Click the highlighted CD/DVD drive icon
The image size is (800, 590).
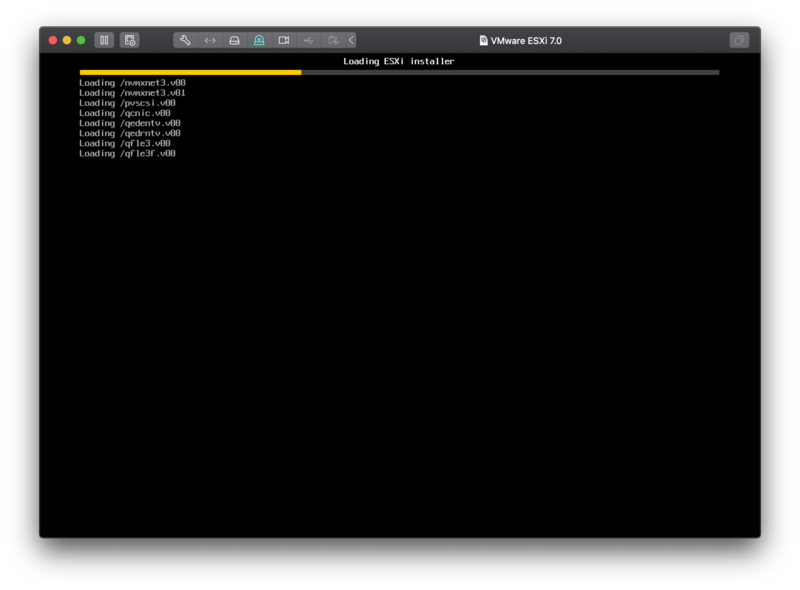tap(259, 40)
